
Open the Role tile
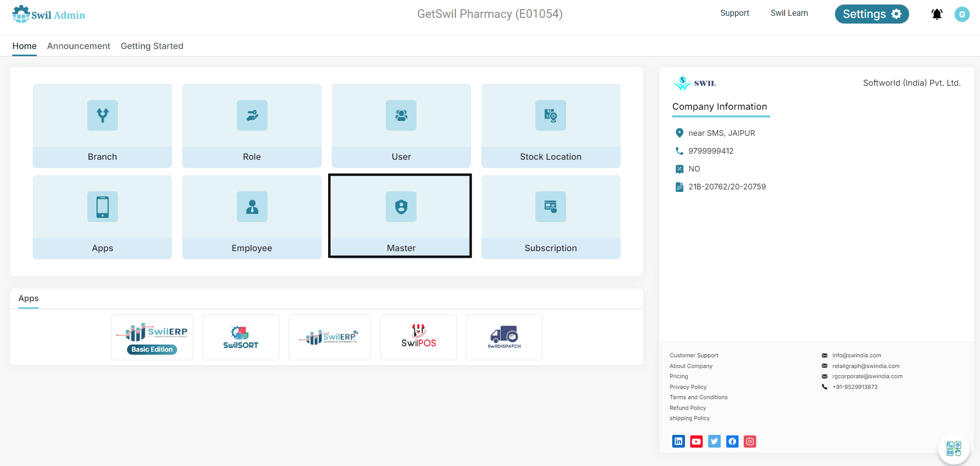(x=252, y=126)
